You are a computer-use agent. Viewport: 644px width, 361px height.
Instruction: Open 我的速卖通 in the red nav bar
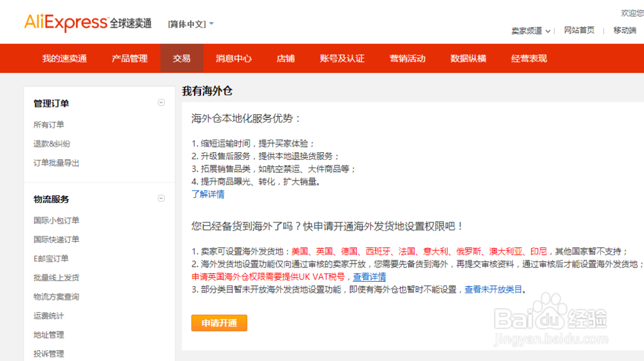[64, 59]
